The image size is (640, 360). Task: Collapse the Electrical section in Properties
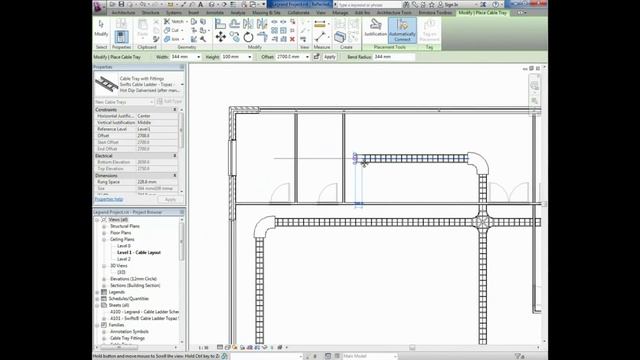tap(175, 156)
